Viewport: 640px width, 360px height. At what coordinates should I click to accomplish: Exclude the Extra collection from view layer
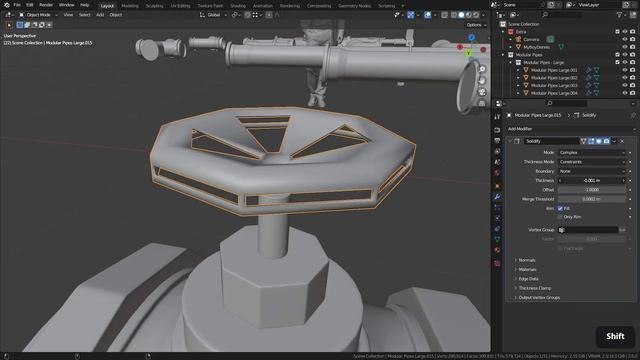coord(617,32)
